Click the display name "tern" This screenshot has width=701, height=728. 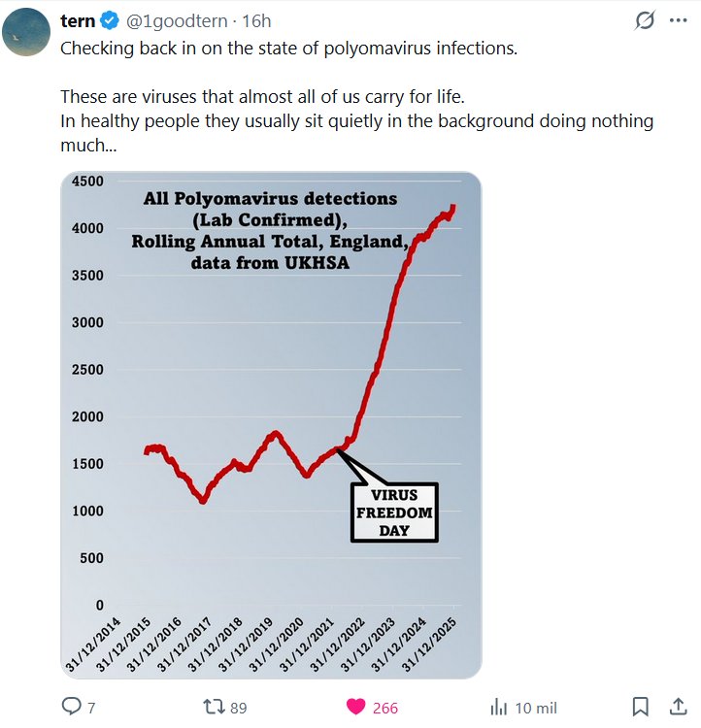click(78, 20)
